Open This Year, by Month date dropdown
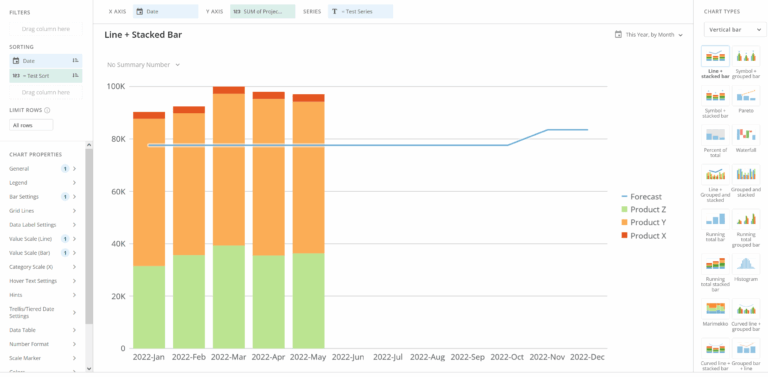The width and height of the screenshot is (768, 377). pyautogui.click(x=649, y=35)
